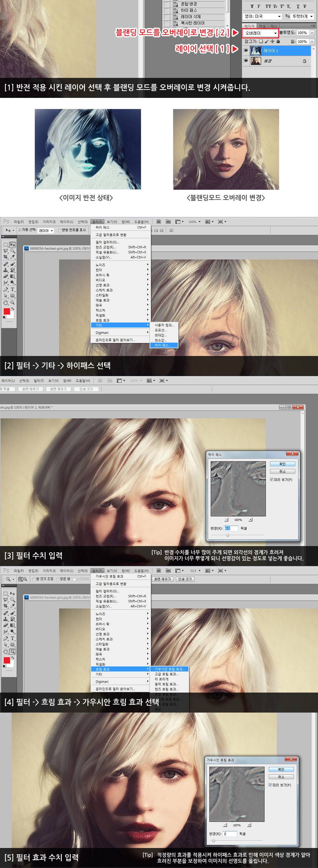318x868 pixels.
Task: Switch to the 채널 tab
Action: 262,26
